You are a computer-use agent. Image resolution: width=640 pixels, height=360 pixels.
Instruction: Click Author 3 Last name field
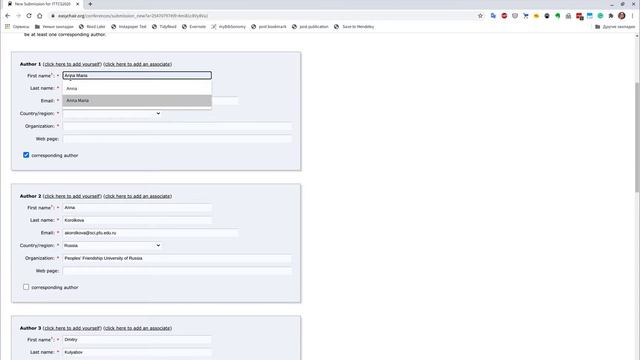pos(137,352)
